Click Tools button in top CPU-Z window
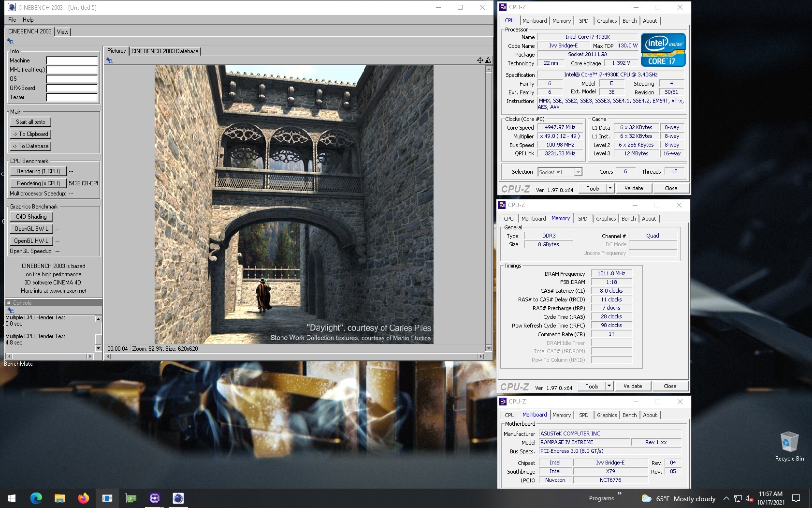 tap(593, 188)
